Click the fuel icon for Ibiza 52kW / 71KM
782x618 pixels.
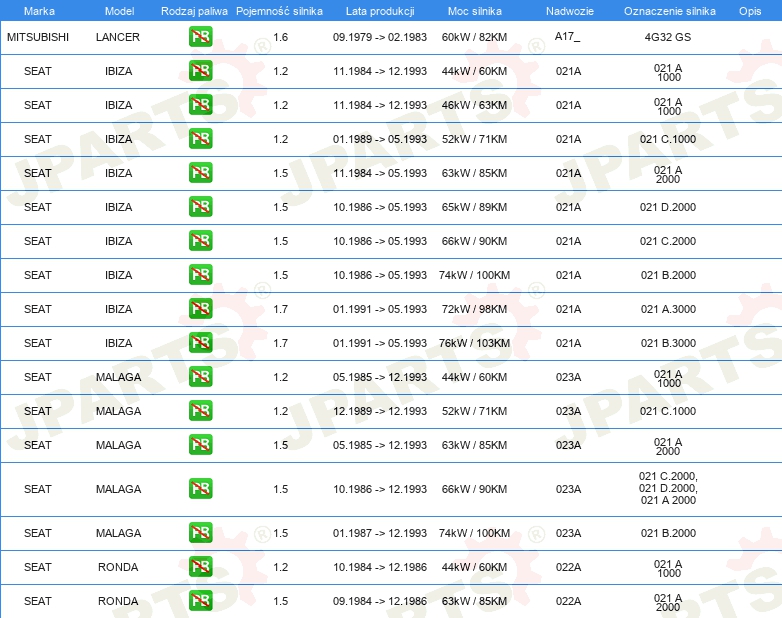click(x=200, y=138)
